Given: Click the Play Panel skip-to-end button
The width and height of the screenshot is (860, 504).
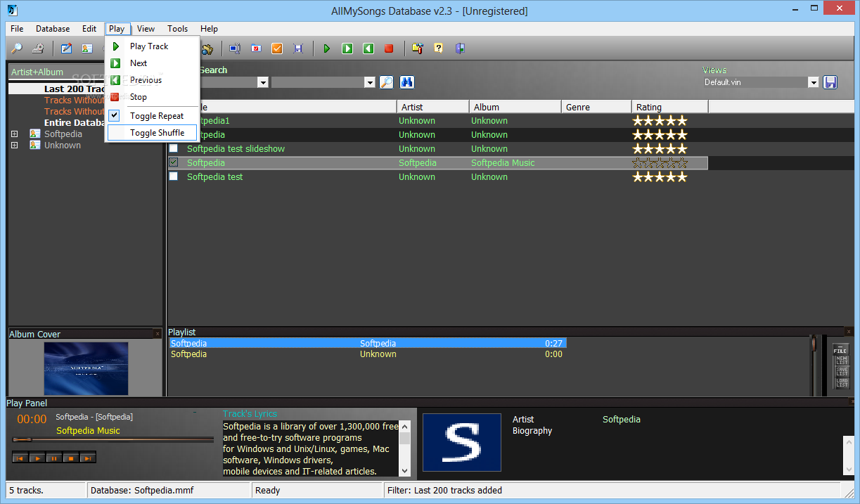Looking at the screenshot, I should pyautogui.click(x=88, y=458).
